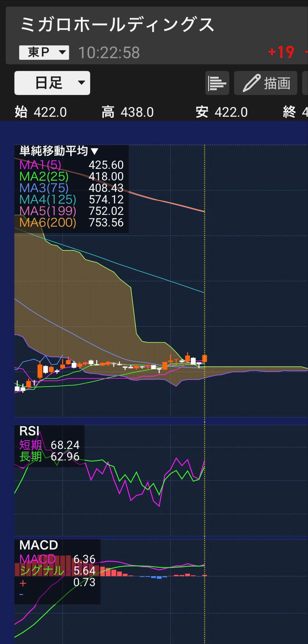Image resolution: width=308 pixels, height=644 pixels.
Task: Select the MA1(5) legend entry
Action: [x=40, y=165]
